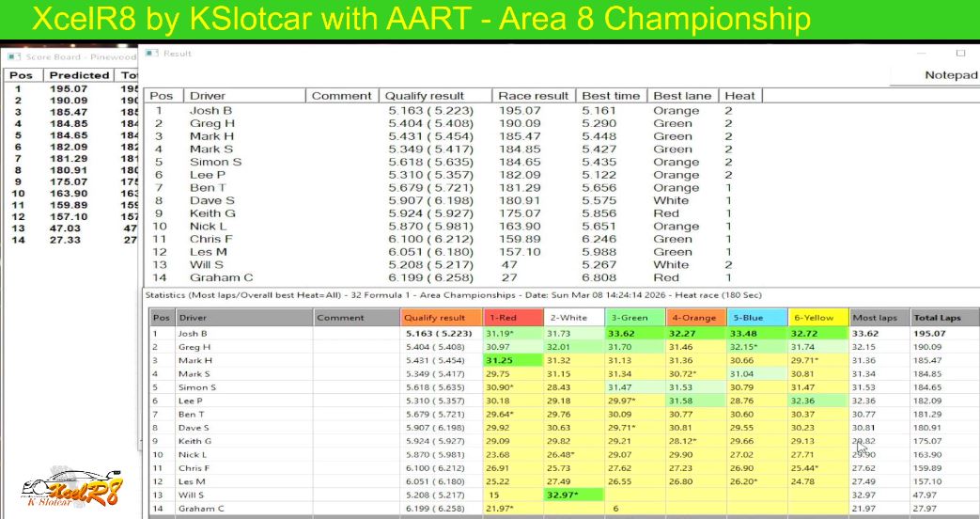Click the 6-Yellow lane header

(817, 318)
